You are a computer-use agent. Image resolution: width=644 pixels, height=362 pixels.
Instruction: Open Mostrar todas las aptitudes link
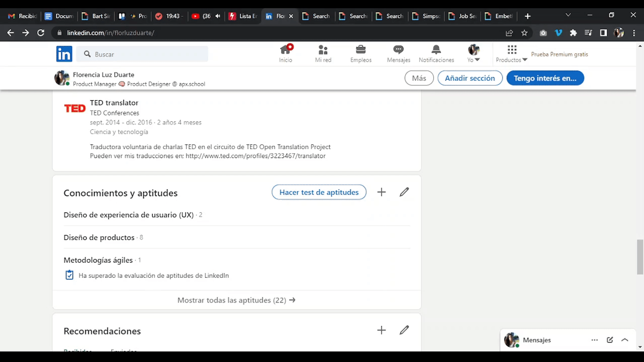[236, 300]
